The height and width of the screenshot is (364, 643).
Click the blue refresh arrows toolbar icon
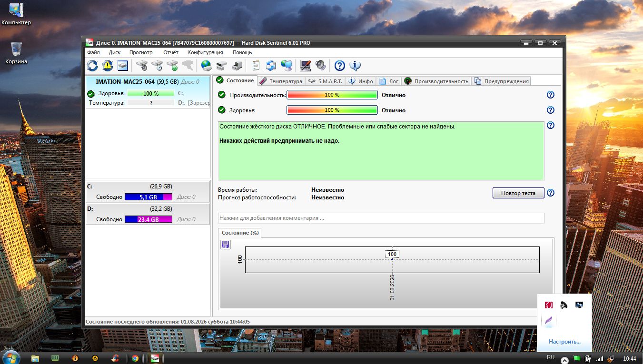click(92, 66)
